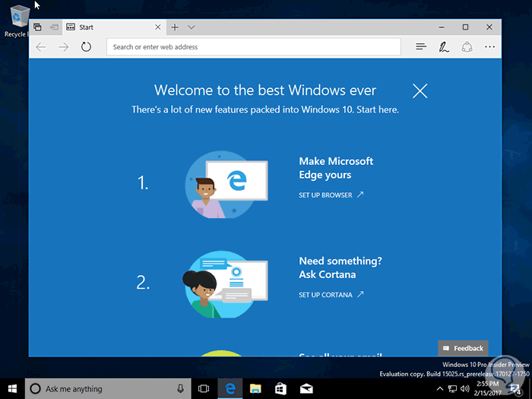532x399 pixels.
Task: Go back with the back arrow
Action: (41, 47)
